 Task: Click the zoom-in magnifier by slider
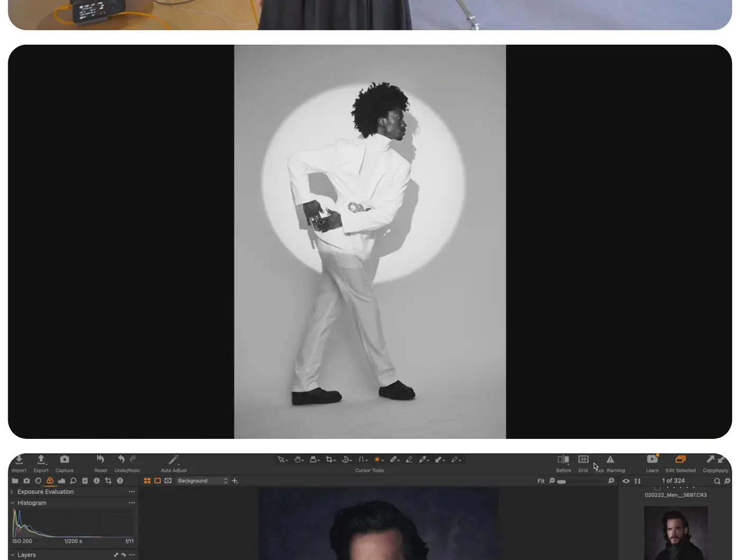pyautogui.click(x=611, y=481)
